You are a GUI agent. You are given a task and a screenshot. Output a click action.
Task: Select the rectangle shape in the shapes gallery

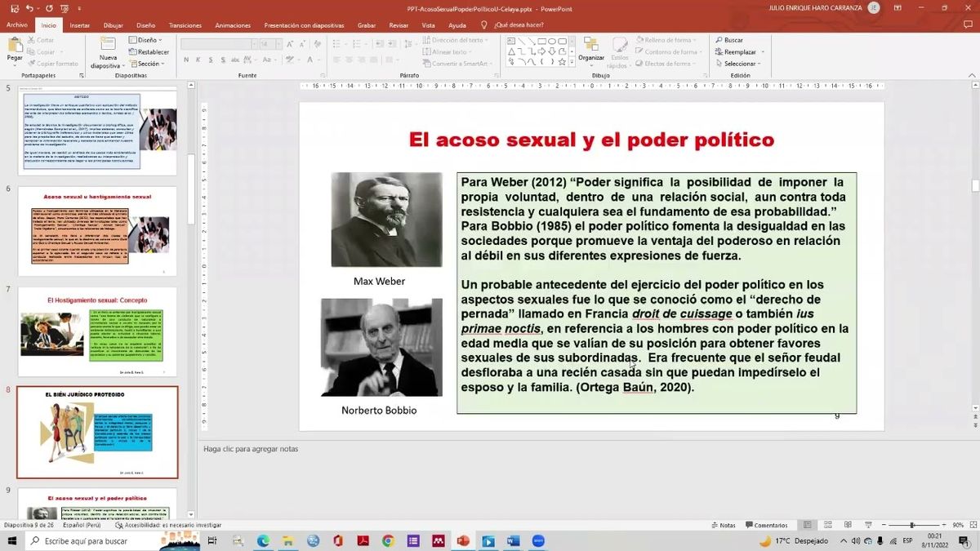coord(541,41)
